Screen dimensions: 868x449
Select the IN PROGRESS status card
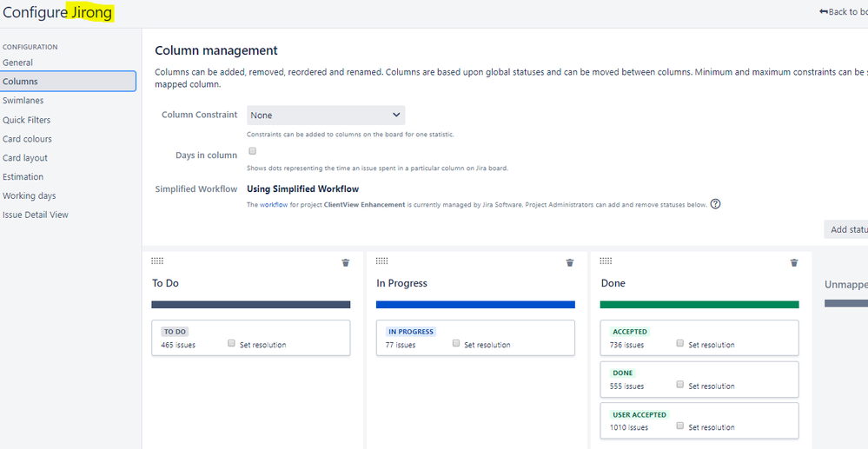pyautogui.click(x=475, y=338)
